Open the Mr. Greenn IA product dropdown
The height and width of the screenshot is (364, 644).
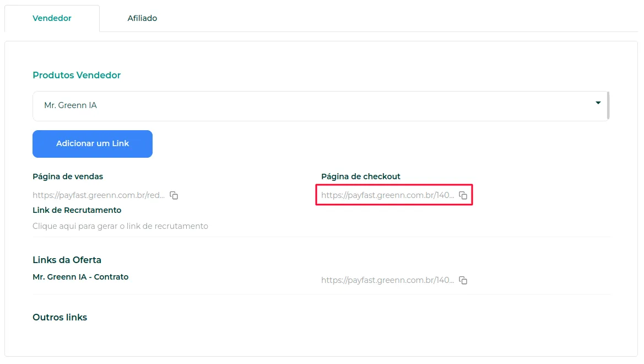pyautogui.click(x=321, y=106)
